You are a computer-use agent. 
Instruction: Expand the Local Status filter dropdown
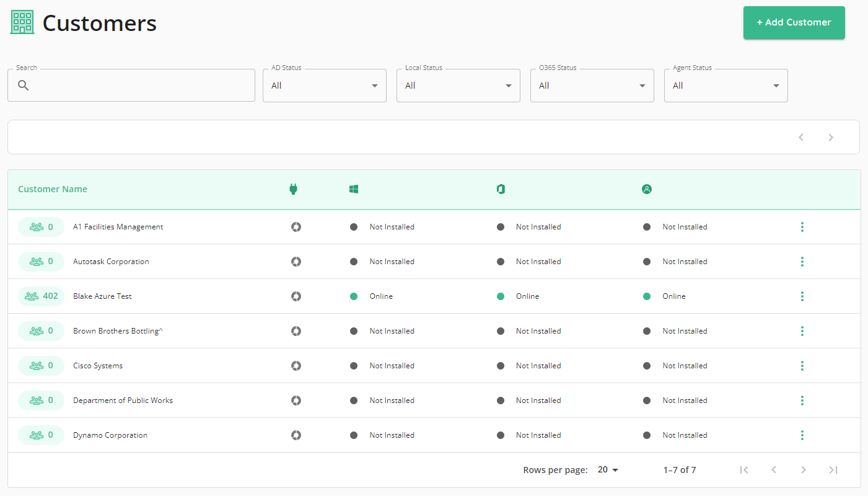pyautogui.click(x=458, y=86)
